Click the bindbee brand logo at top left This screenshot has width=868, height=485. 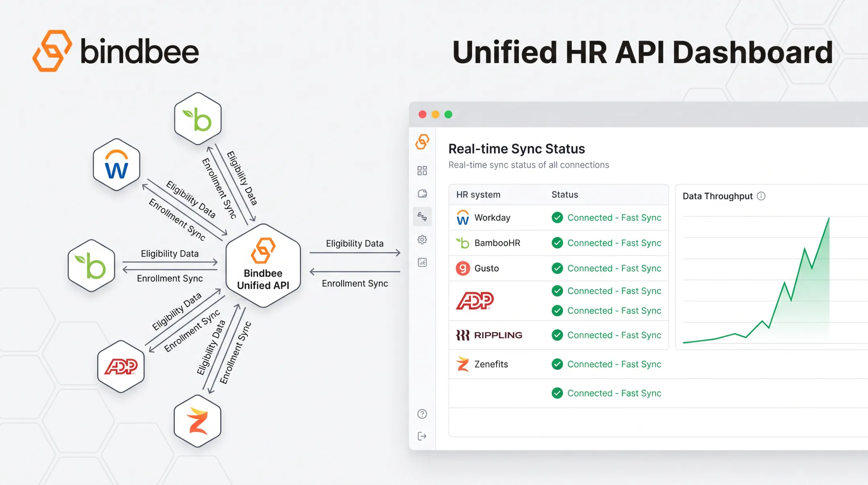[116, 51]
